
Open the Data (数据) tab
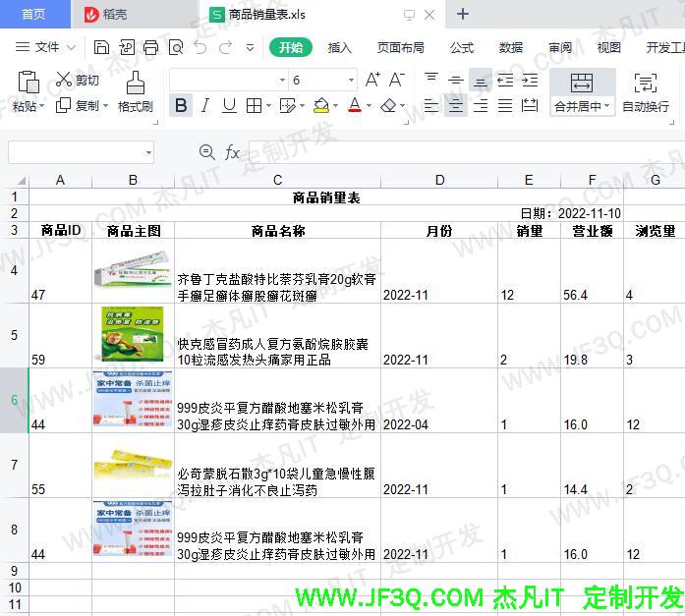[x=511, y=47]
